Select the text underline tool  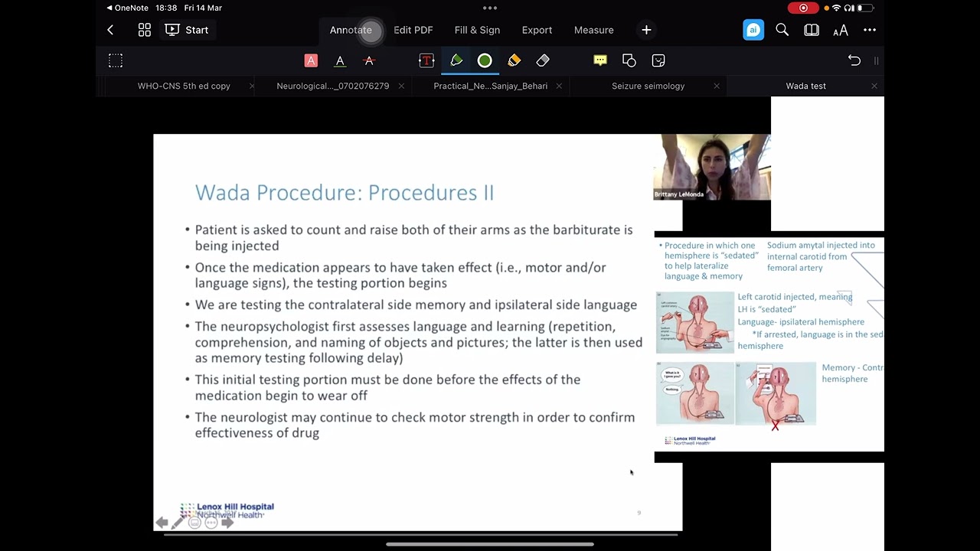point(340,60)
